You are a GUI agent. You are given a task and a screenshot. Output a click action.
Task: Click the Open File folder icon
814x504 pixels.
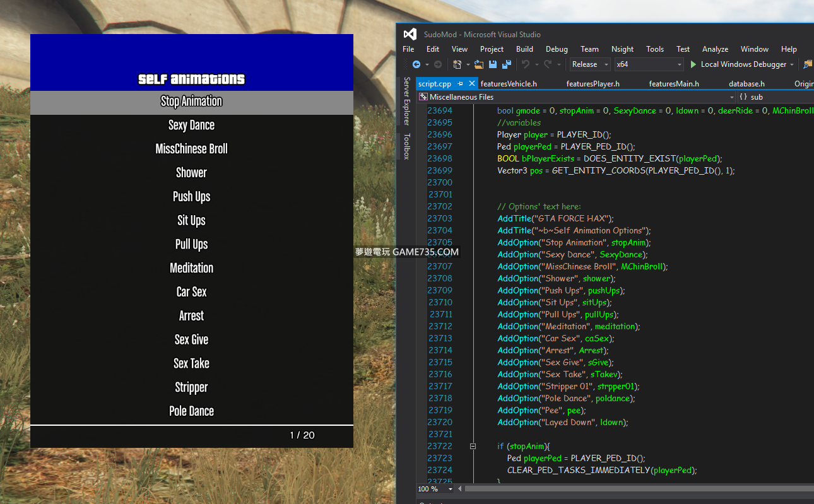(479, 64)
